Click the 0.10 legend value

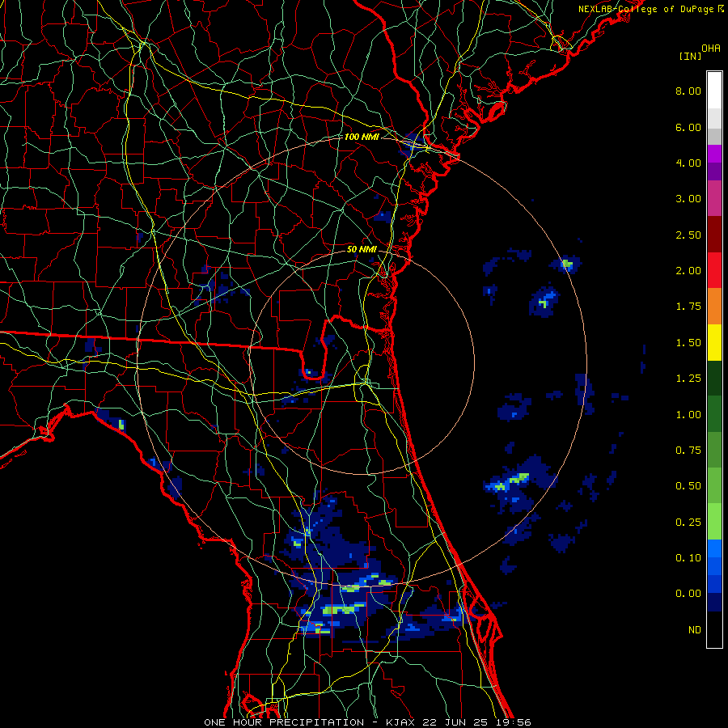click(688, 558)
